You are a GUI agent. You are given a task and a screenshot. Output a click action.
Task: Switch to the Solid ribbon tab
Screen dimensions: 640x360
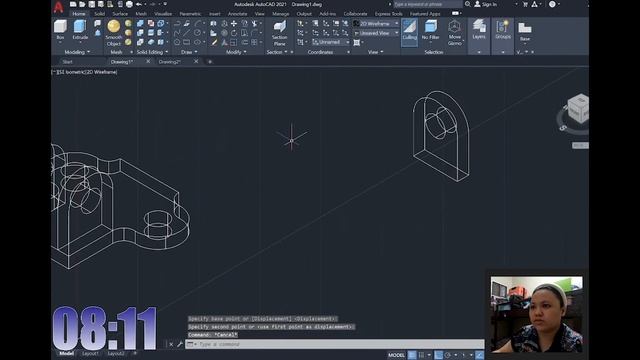99,14
